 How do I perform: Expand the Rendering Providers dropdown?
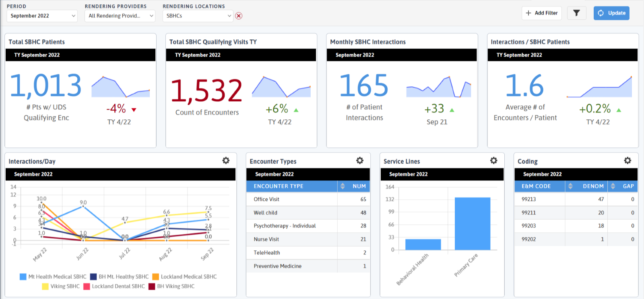click(120, 16)
